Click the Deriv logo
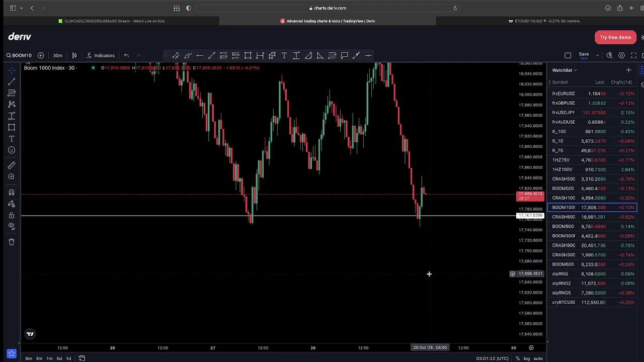 pyautogui.click(x=20, y=37)
